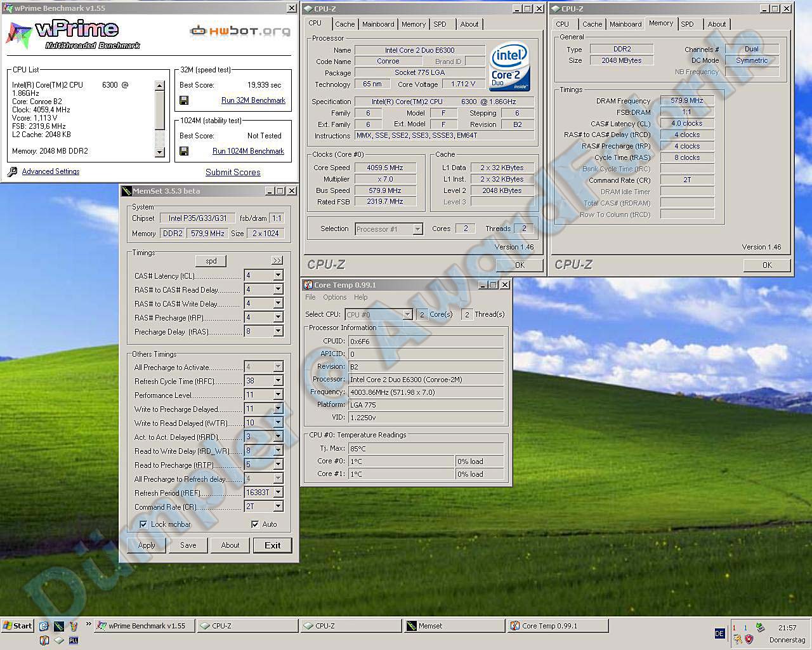
Task: Click the taskbar clock showing 21:57
Action: 787,628
